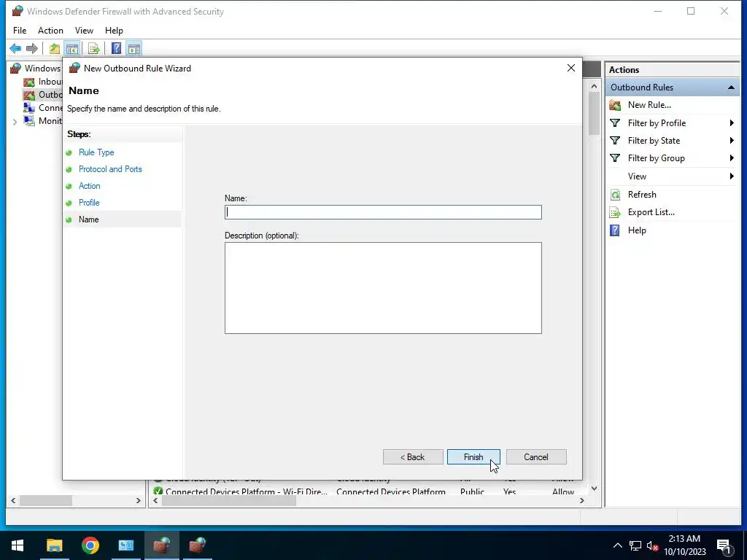
Task: Click the Filter by State funnel icon
Action: [x=615, y=141]
